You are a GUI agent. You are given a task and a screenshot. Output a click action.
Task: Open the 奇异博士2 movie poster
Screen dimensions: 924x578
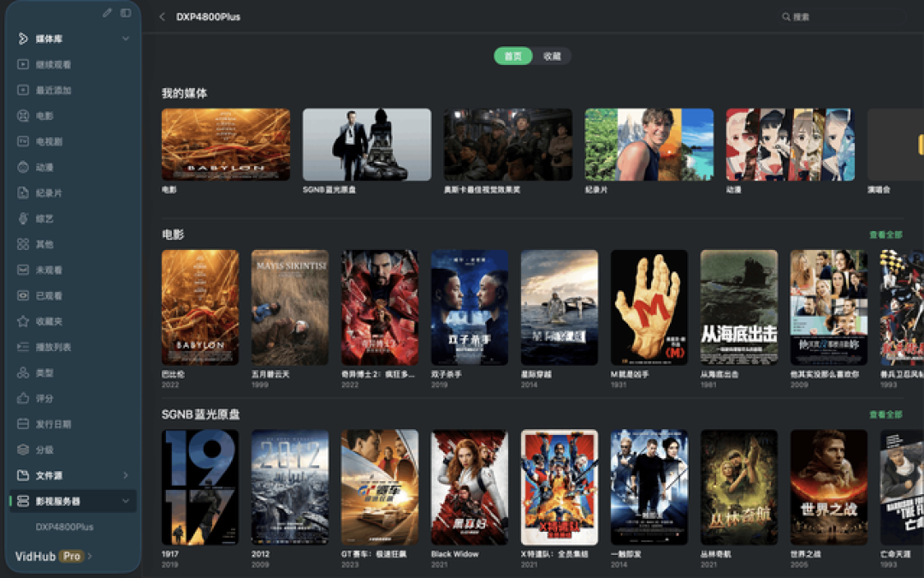click(x=380, y=307)
